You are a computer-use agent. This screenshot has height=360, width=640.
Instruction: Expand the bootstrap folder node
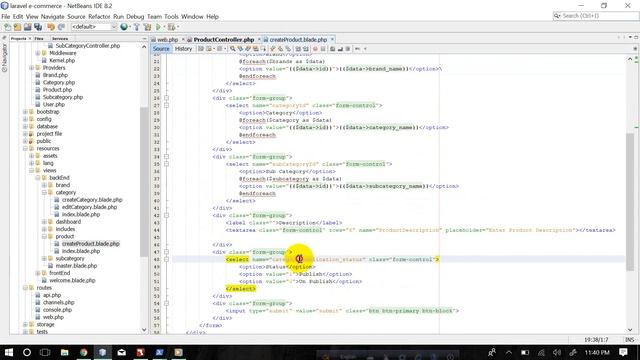coord(25,112)
